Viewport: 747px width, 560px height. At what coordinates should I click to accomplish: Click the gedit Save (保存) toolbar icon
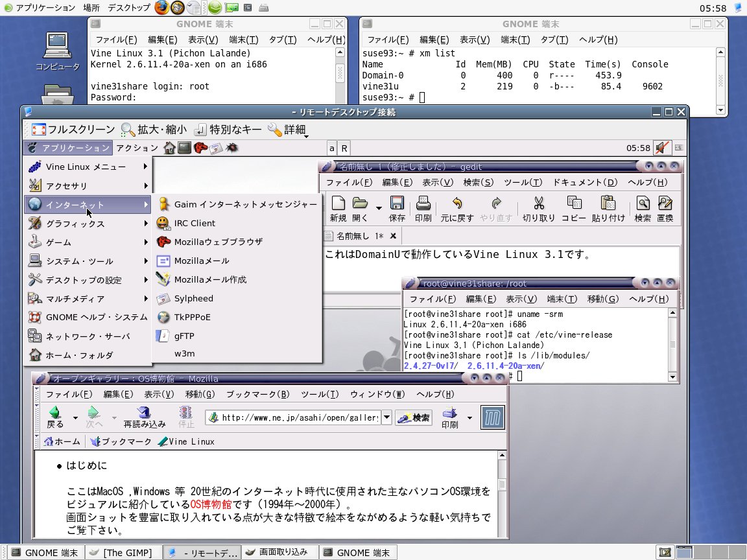397,204
